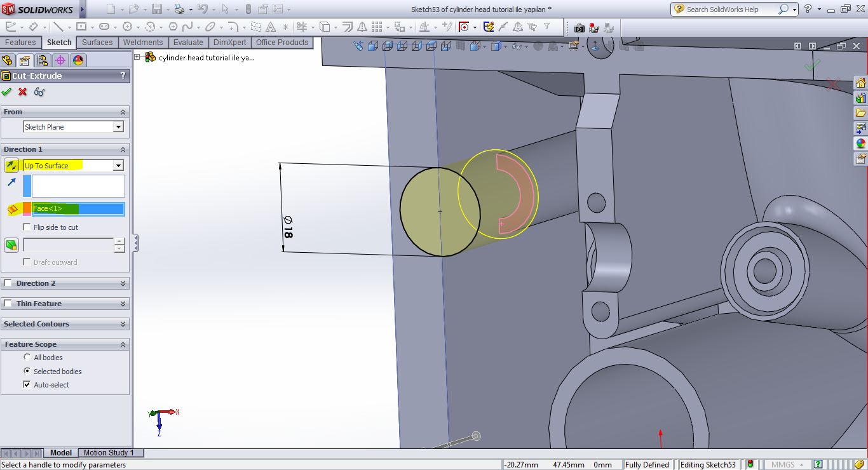Select the All bodies radio button
Screen dimensions: 868x470
[27, 358]
